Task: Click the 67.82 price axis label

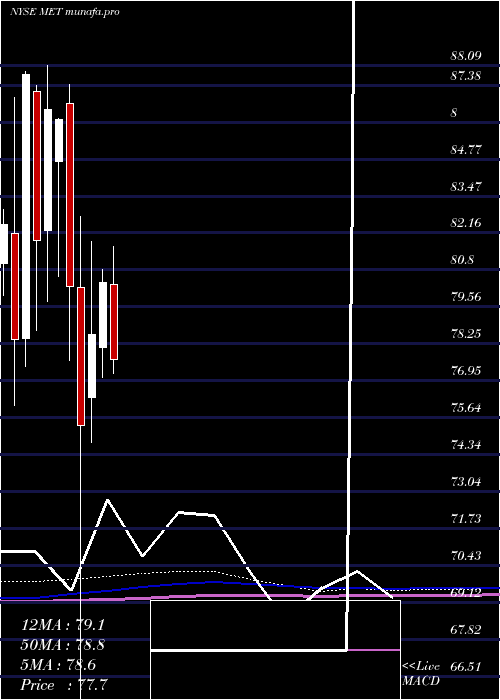Action: (466, 630)
